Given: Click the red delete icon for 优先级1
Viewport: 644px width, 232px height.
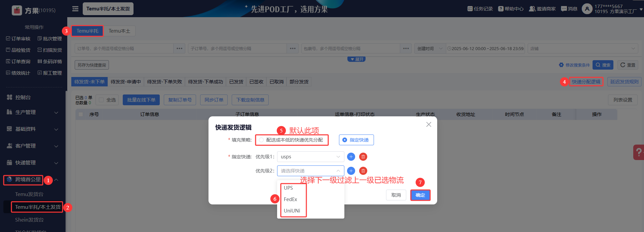Looking at the screenshot, I should (363, 157).
